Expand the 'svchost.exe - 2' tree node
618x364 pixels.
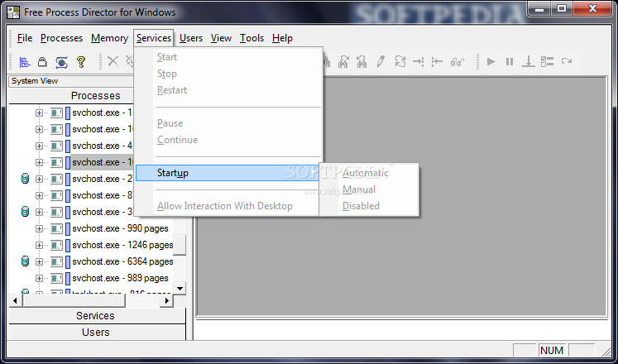click(39, 179)
